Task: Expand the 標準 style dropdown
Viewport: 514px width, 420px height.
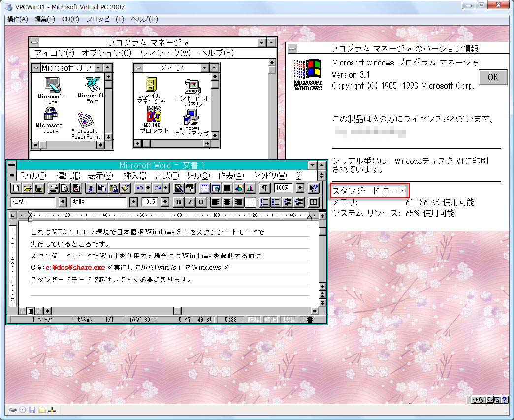Action: (63, 202)
